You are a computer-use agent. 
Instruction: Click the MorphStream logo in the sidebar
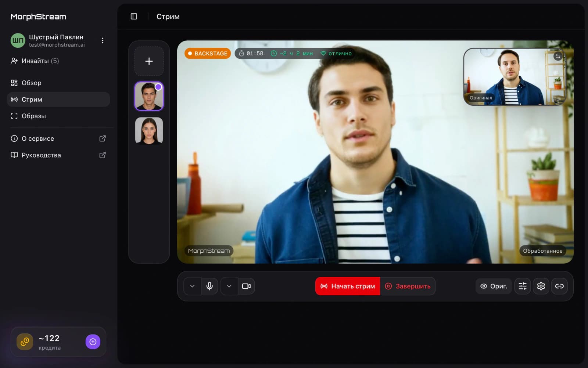coord(38,17)
